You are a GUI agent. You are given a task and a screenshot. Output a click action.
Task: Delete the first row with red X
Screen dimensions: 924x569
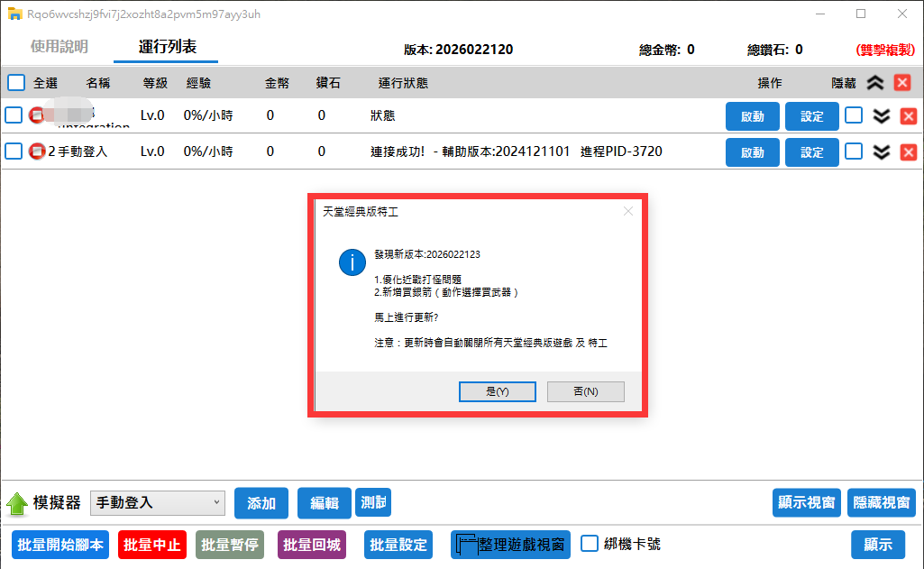(x=909, y=116)
